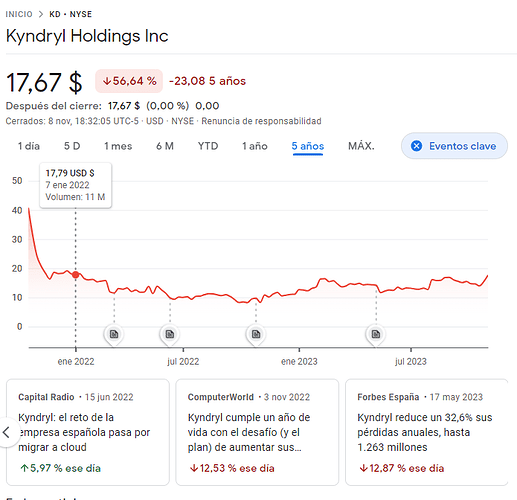Click the red data point on price chart
This screenshot has width=517, height=500.
point(76,275)
